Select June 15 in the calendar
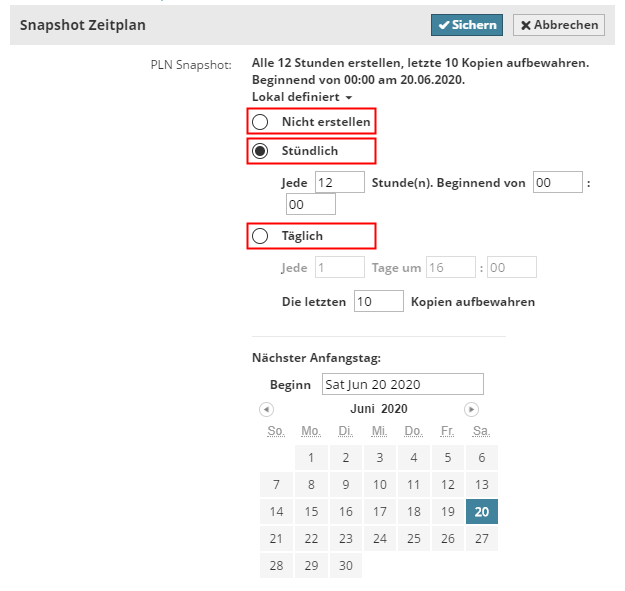Screen dimensions: 625x591 tap(311, 511)
